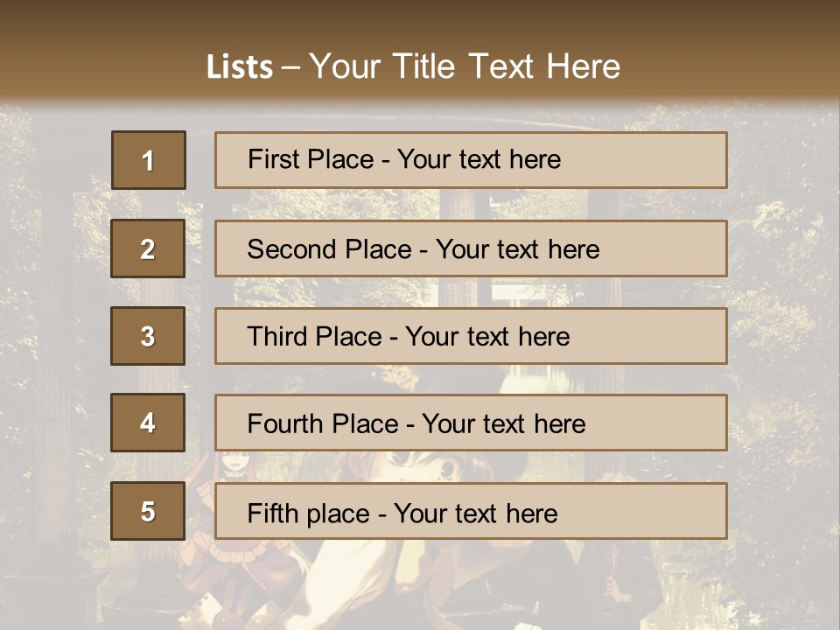
Task: Click 'Your Title Text Here' heading
Action: [464, 66]
